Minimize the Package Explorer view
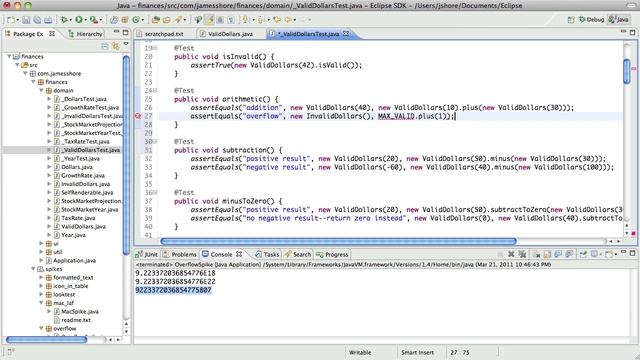The image size is (640, 360). 116,32
